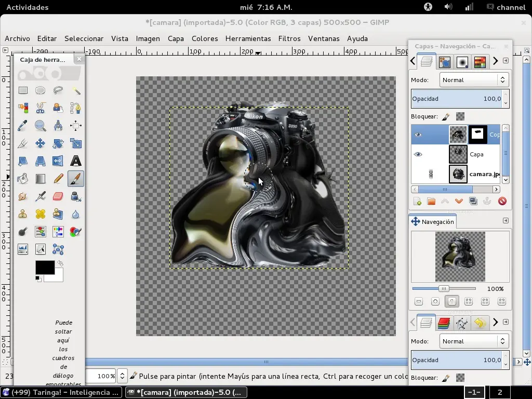Switch to Undo History tab in lower dock
532x399 pixels.
point(480,323)
